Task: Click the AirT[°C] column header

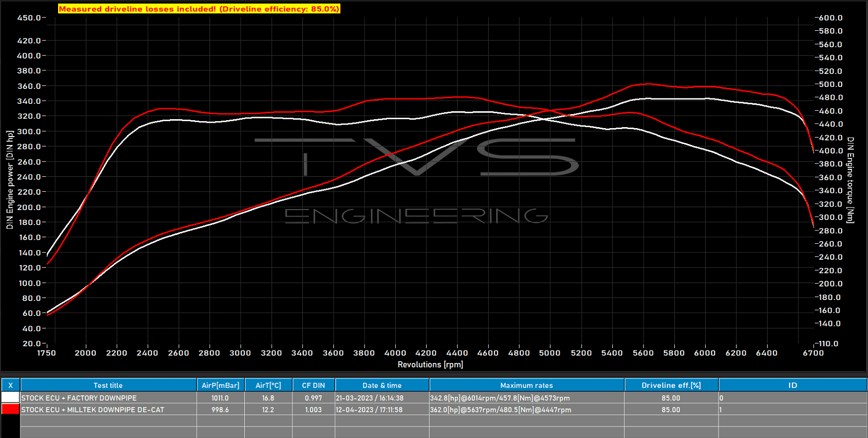Action: click(268, 385)
